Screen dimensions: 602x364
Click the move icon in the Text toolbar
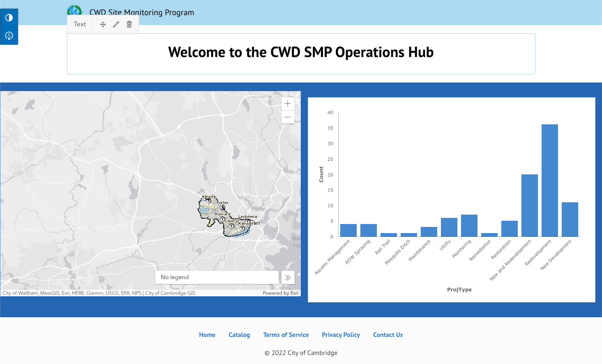pos(103,25)
